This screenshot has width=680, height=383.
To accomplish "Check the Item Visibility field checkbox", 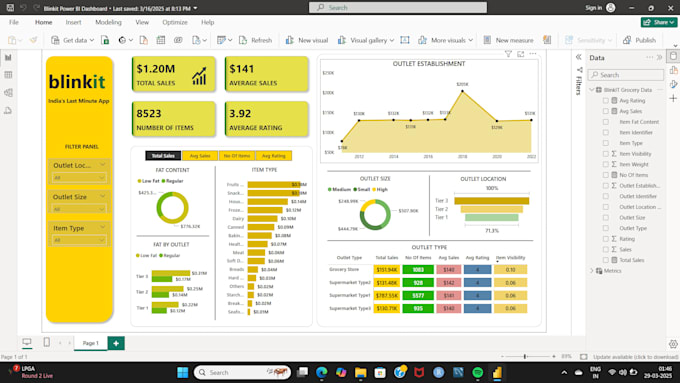I will pos(606,154).
